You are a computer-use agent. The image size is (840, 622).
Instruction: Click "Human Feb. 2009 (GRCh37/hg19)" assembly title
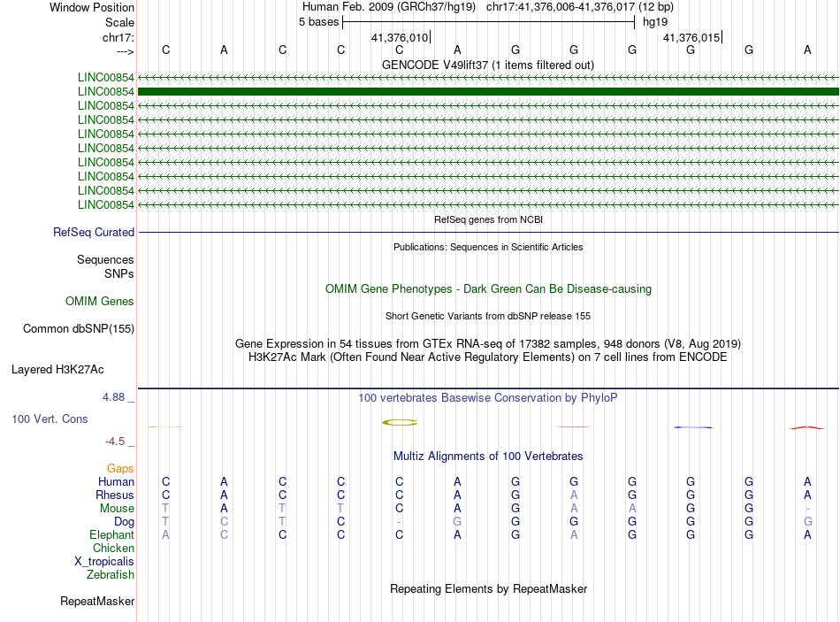click(389, 7)
